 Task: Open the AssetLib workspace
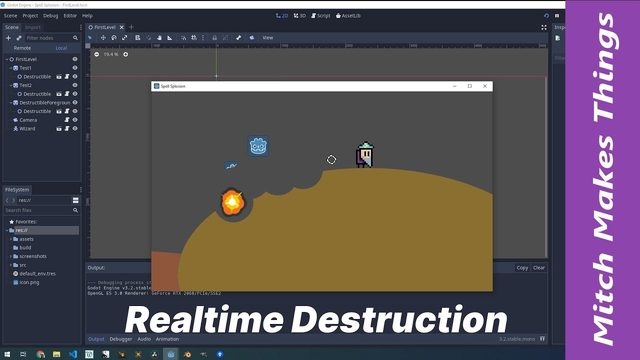point(348,16)
